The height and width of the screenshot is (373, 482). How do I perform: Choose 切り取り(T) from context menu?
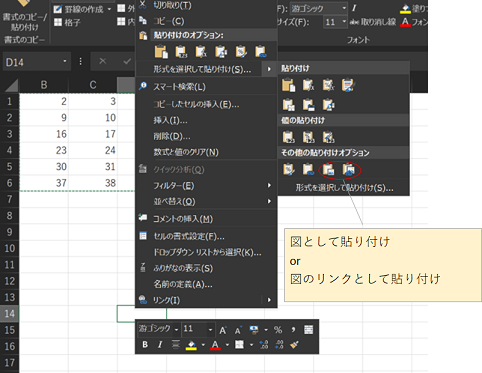pos(206,5)
